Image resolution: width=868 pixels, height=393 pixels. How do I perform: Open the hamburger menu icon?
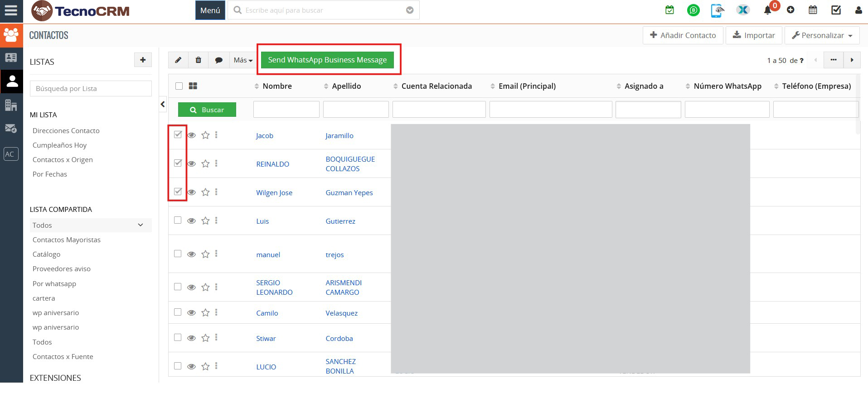point(11,10)
